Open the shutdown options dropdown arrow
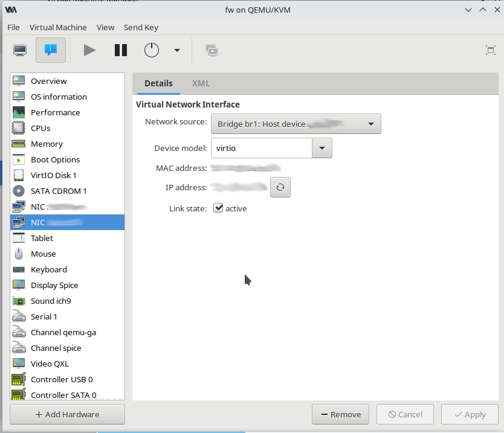The height and width of the screenshot is (433, 504). 177,50
